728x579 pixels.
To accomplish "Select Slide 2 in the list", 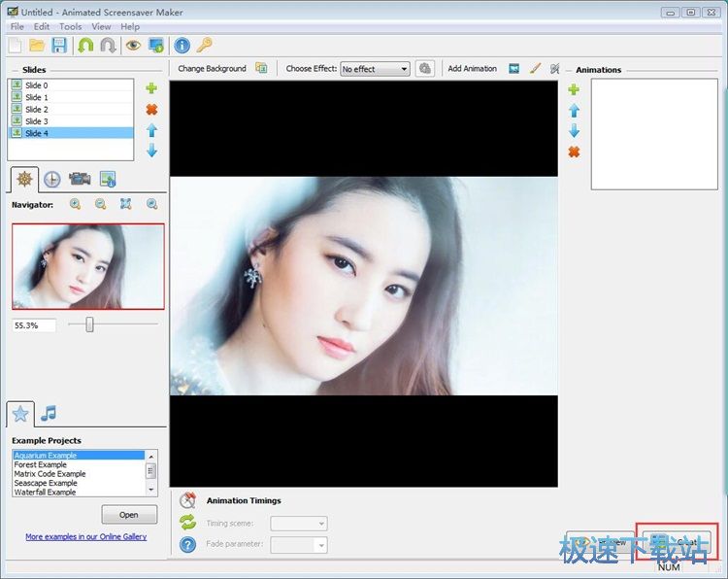I will [x=71, y=109].
